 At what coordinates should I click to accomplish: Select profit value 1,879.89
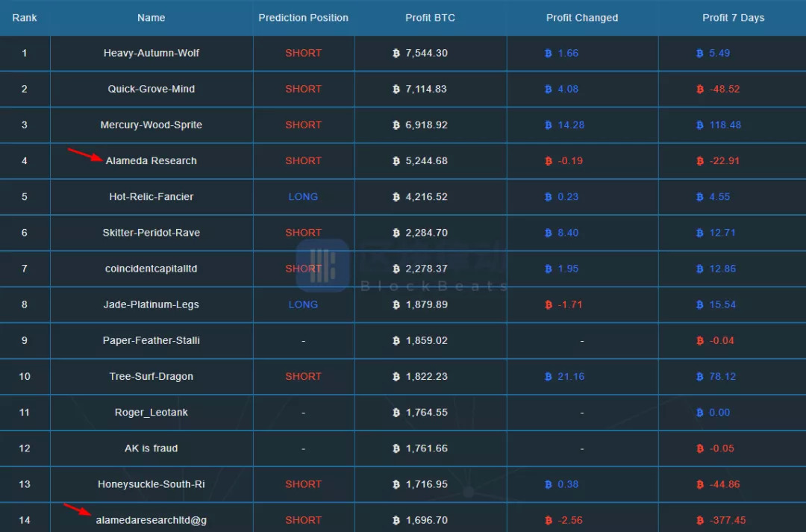(426, 305)
